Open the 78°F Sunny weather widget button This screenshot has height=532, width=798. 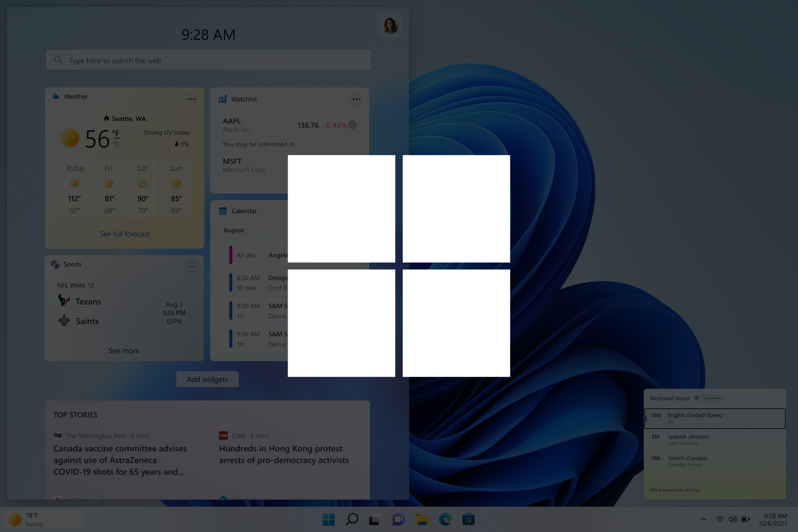click(x=44, y=520)
